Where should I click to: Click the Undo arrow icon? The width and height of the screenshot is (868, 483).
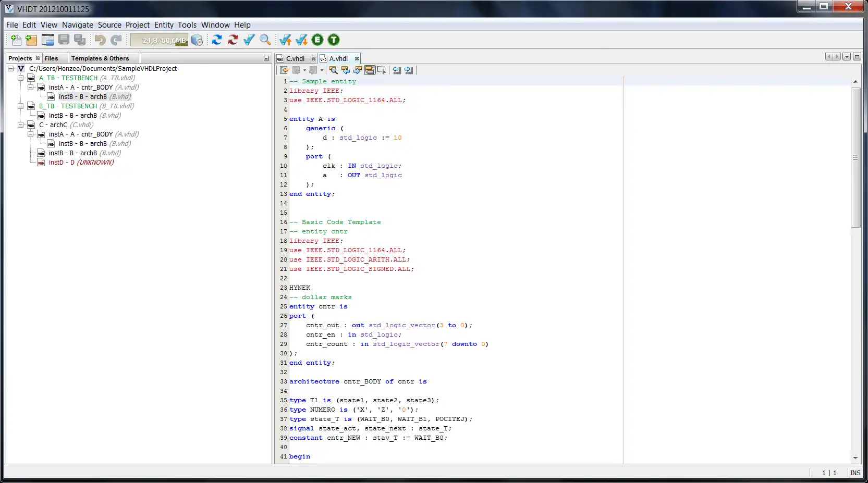100,40
